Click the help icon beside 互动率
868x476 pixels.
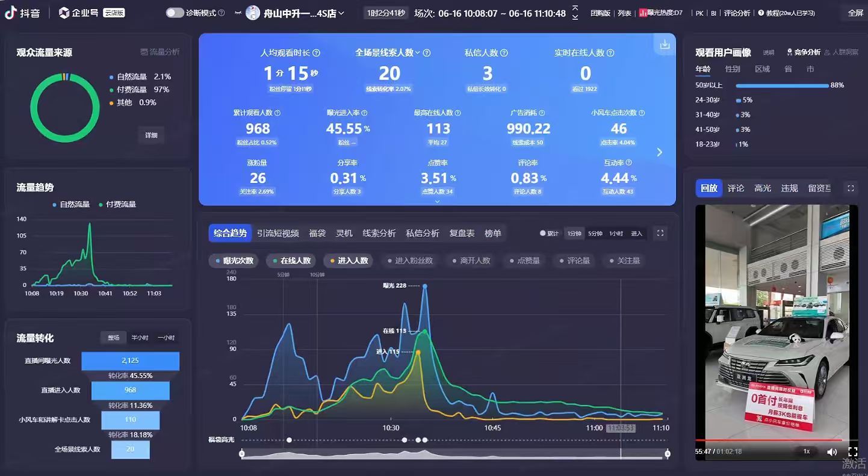(628, 162)
